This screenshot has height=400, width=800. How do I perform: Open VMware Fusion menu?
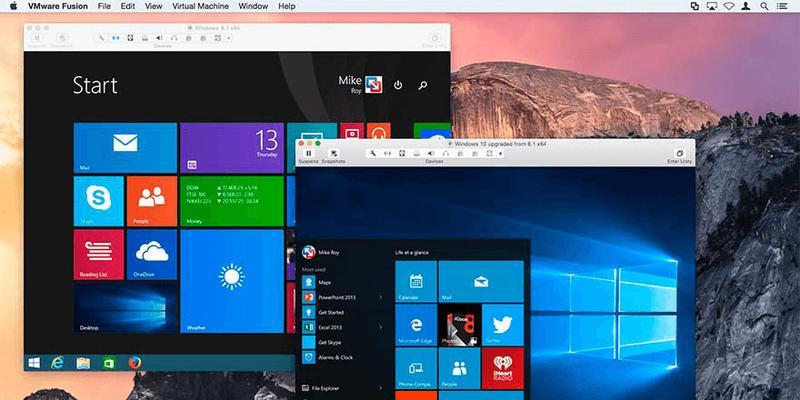[58, 6]
